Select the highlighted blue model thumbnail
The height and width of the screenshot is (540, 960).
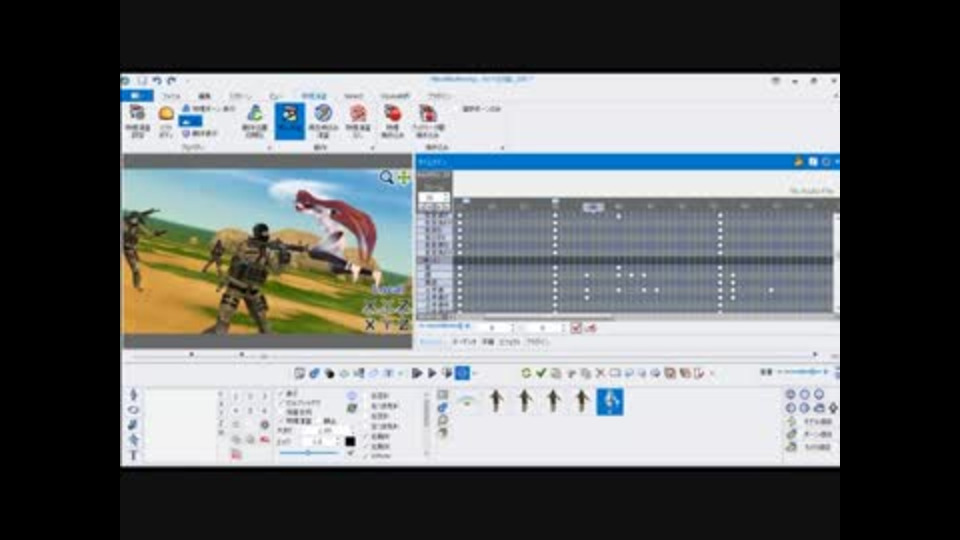[610, 402]
